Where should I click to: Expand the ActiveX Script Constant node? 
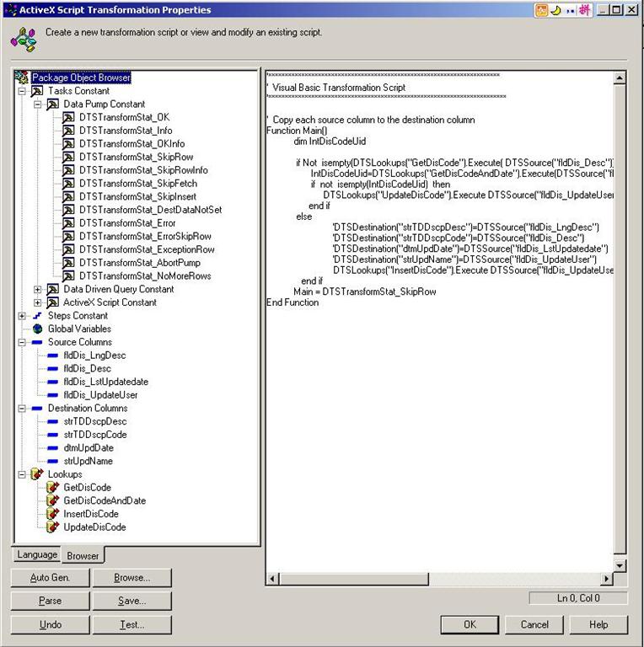[37, 302]
